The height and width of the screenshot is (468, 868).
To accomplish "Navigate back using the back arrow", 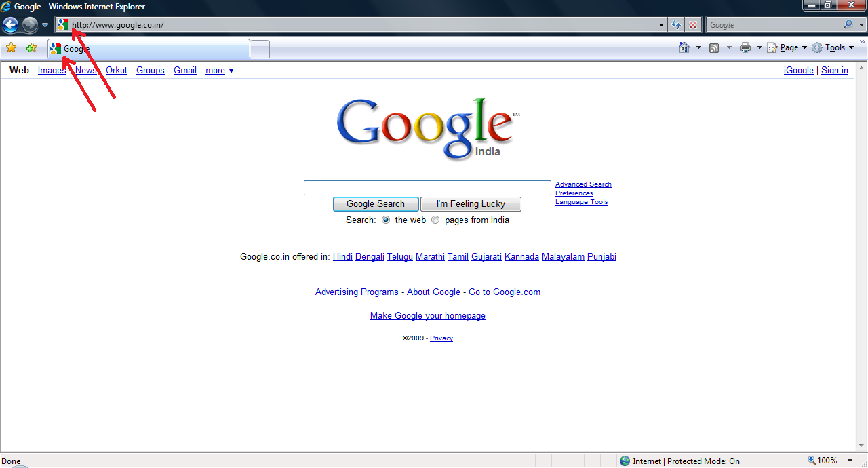I will click(x=10, y=24).
